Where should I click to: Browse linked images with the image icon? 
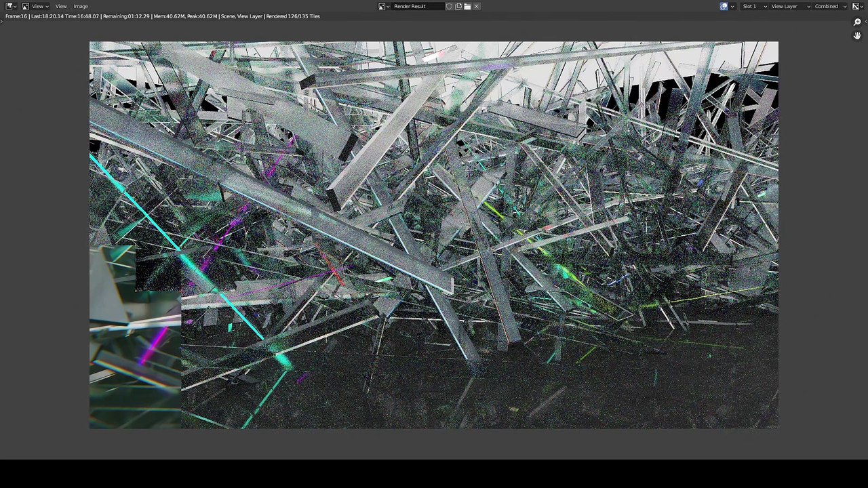pos(384,6)
